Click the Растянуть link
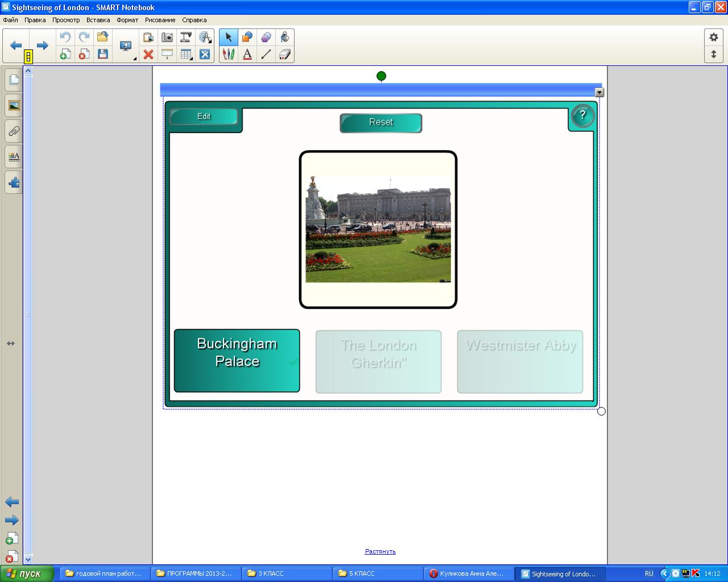 pyautogui.click(x=380, y=551)
